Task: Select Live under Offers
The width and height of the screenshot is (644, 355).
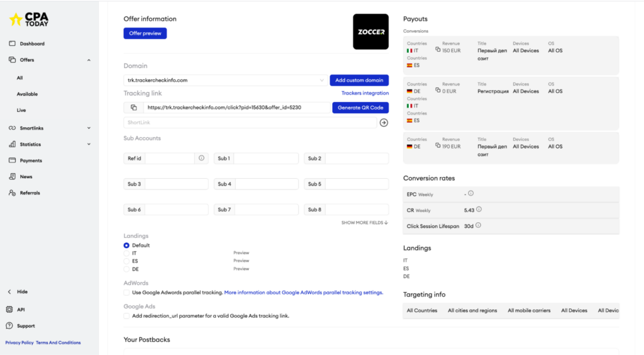Action: (21, 110)
